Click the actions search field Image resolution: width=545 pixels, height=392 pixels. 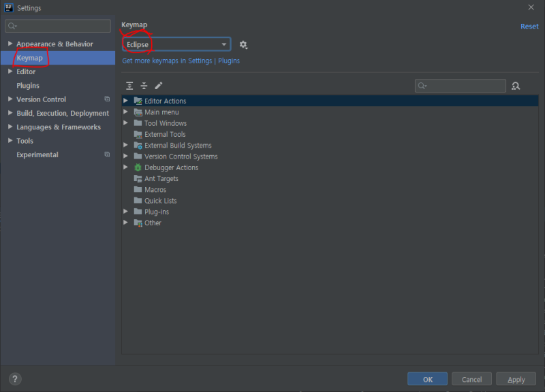tap(460, 85)
